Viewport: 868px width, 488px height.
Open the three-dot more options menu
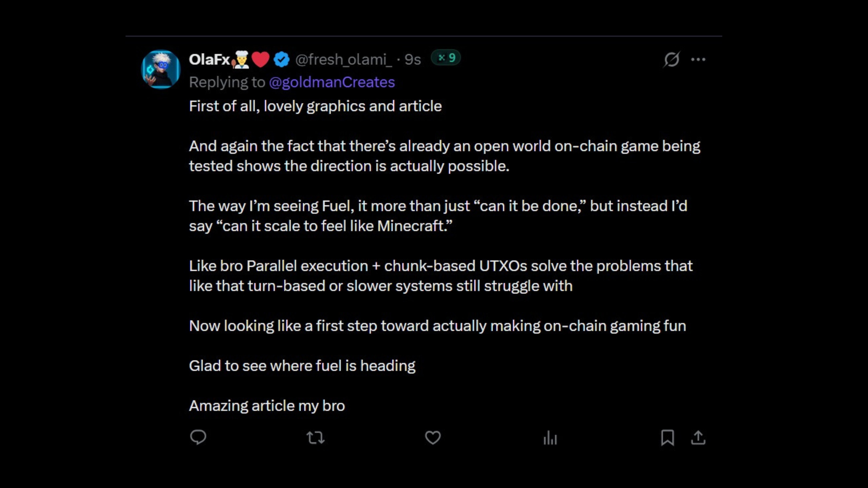(x=698, y=60)
